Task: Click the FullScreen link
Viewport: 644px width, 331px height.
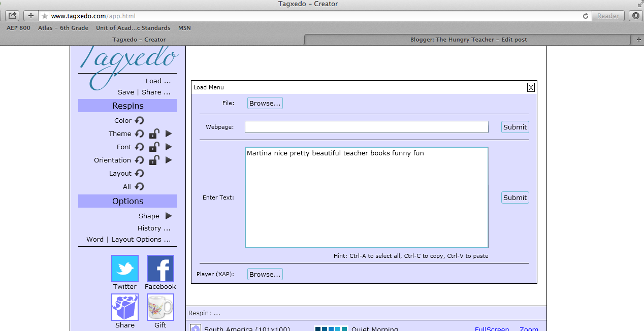Action: [492, 328]
